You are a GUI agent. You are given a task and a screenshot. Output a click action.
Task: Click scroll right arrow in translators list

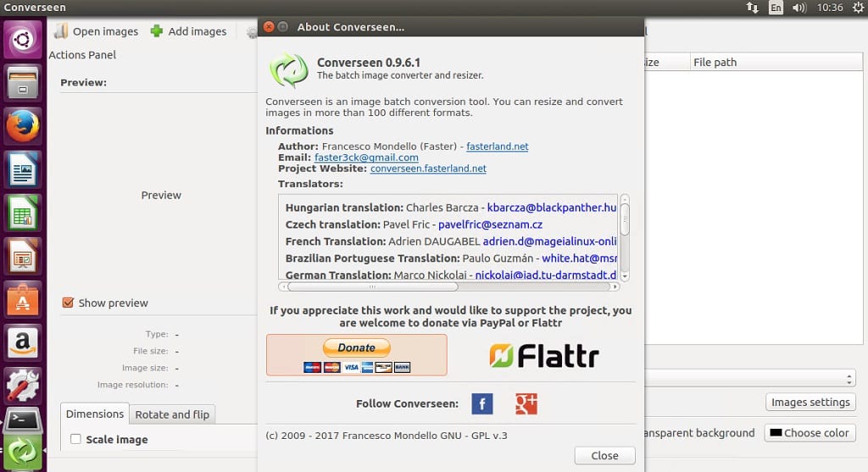615,286
